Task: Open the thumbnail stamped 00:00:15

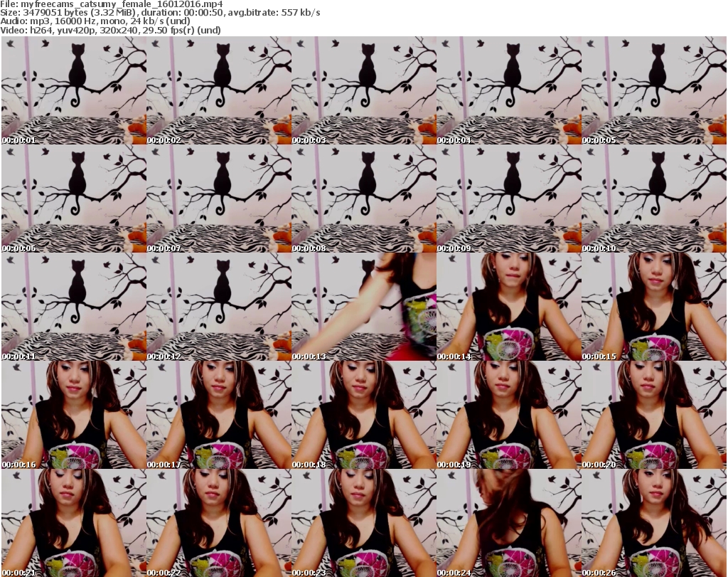Action: pos(654,307)
